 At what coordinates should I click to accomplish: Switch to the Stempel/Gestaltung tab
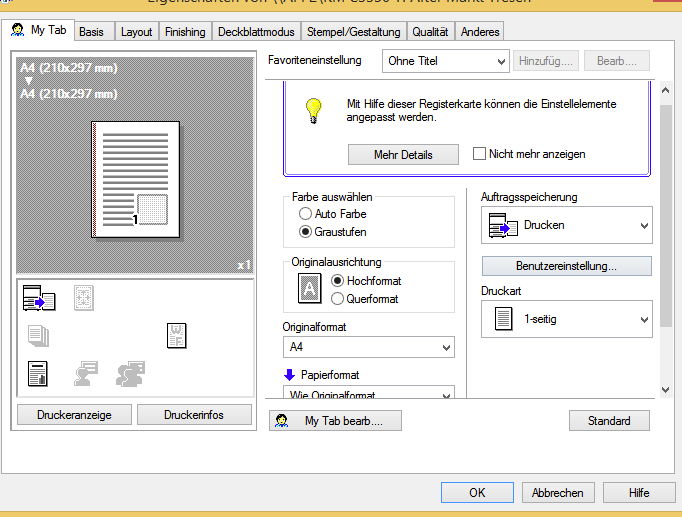pyautogui.click(x=354, y=32)
